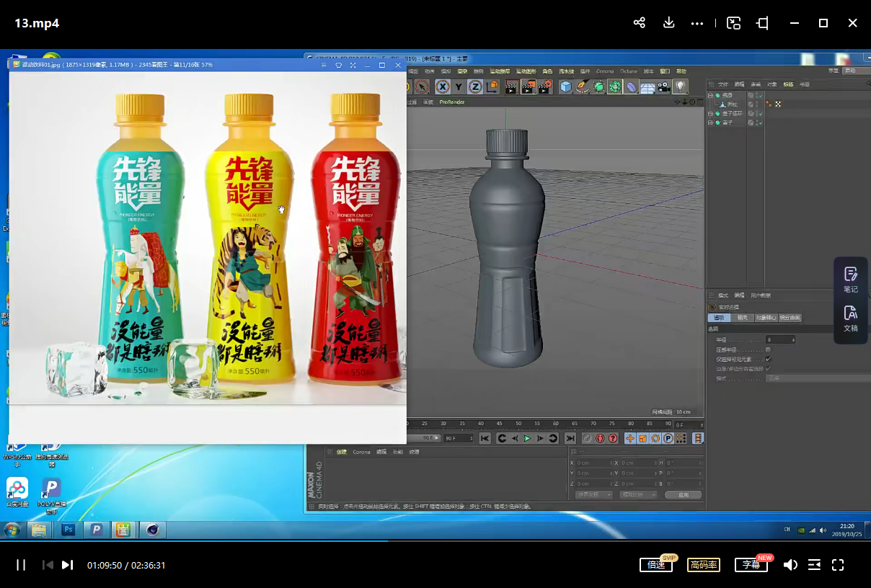Screen dimensions: 871x588
Task: Click the 高码率 bitrate button
Action: pyautogui.click(x=704, y=565)
